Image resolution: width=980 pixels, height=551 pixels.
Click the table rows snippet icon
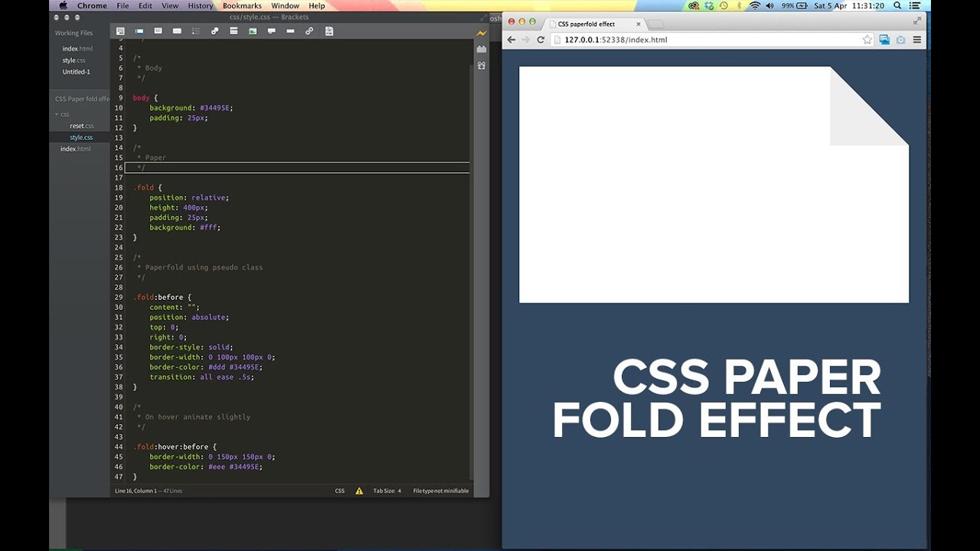(x=234, y=31)
